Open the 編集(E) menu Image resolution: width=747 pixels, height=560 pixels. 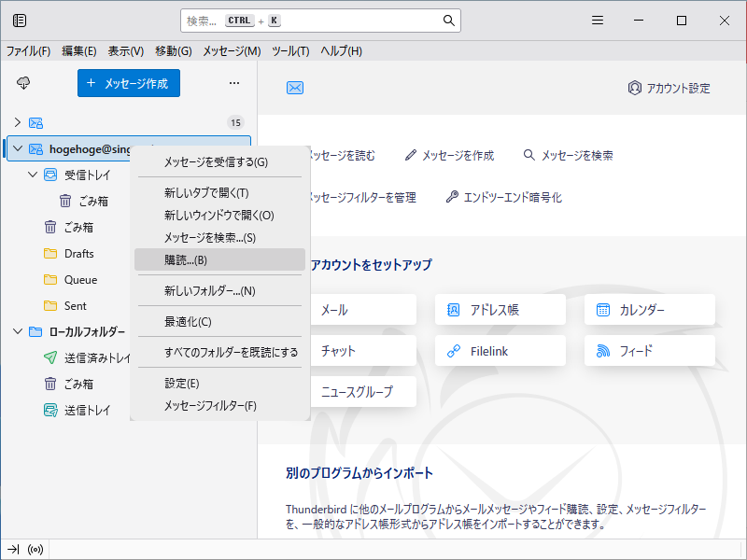(x=79, y=51)
